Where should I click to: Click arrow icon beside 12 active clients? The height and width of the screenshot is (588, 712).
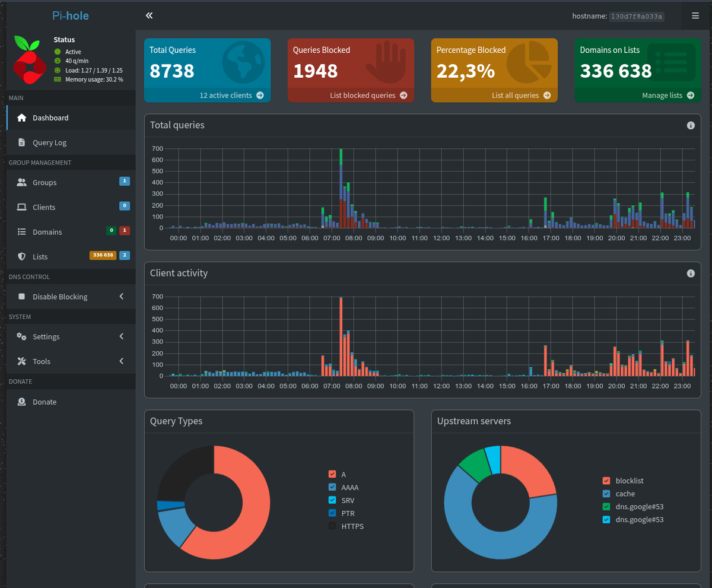pos(260,95)
